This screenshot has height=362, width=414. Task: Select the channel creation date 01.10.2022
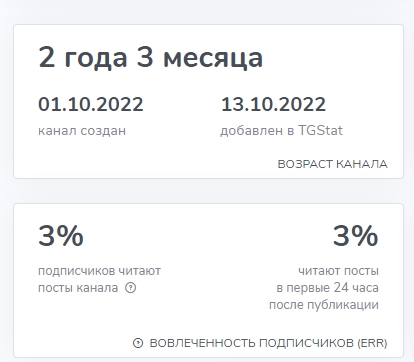91,104
